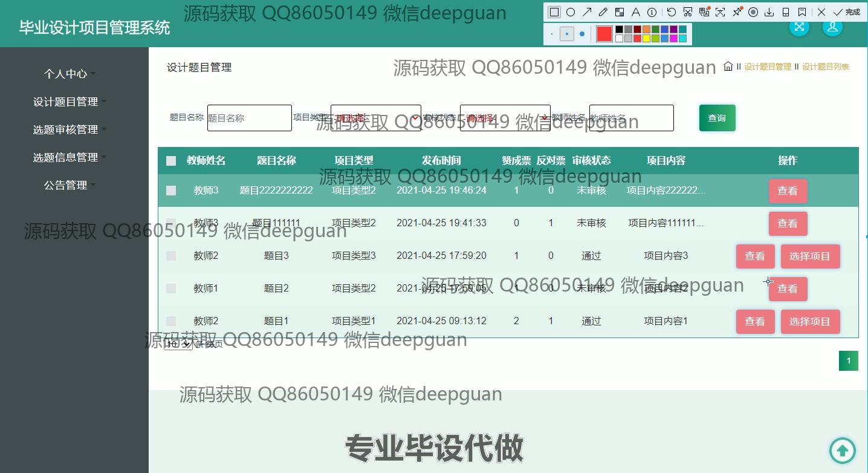The image size is (868, 473).
Task: Click the 查询 search button
Action: click(x=717, y=118)
